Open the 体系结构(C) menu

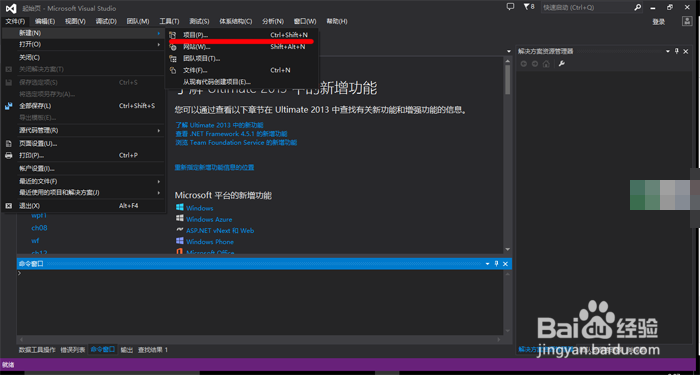coord(235,21)
